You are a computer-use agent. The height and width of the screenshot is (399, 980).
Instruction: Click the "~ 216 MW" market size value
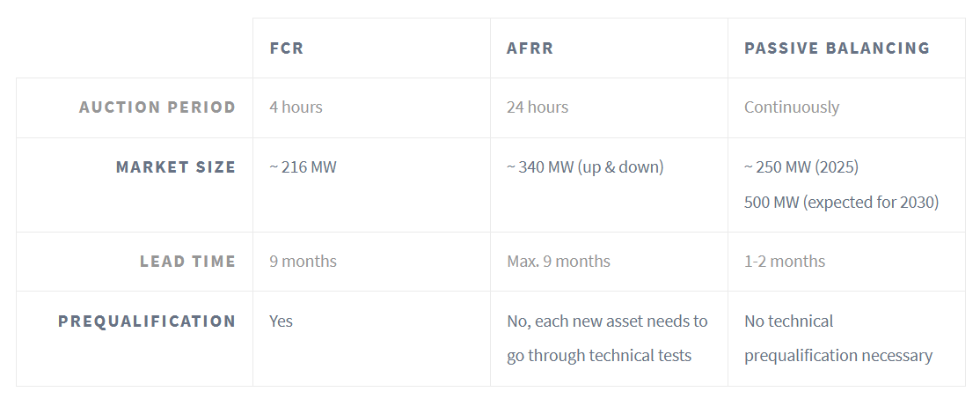304,166
